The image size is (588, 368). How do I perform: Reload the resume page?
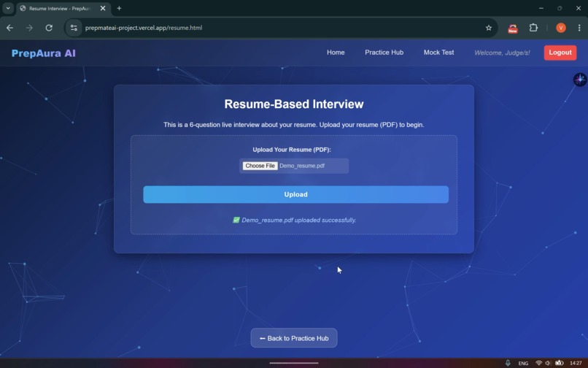(49, 28)
